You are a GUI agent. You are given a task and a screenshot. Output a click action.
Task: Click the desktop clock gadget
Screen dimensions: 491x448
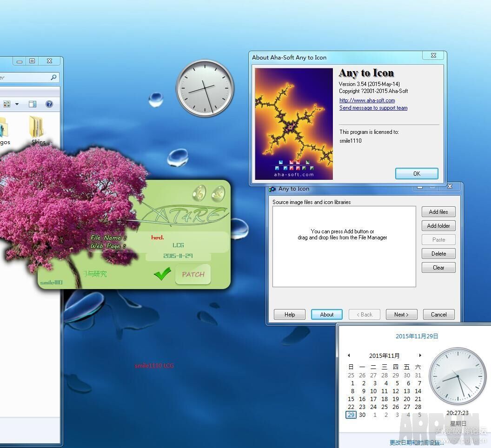(x=205, y=89)
